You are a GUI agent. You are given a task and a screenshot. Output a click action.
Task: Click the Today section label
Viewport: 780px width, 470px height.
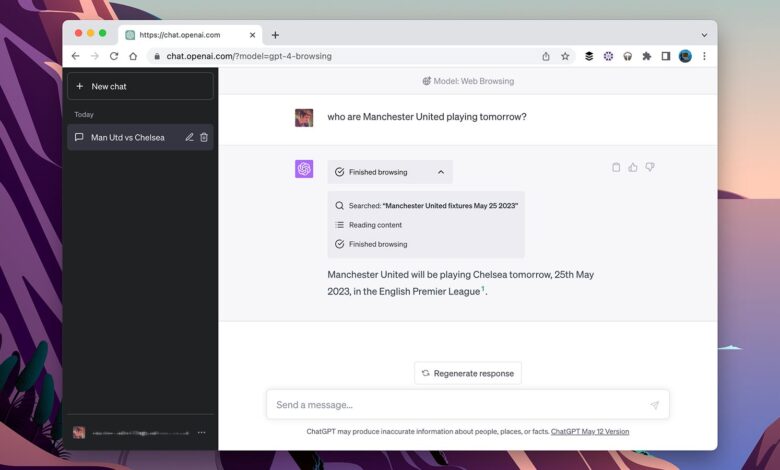click(x=84, y=114)
